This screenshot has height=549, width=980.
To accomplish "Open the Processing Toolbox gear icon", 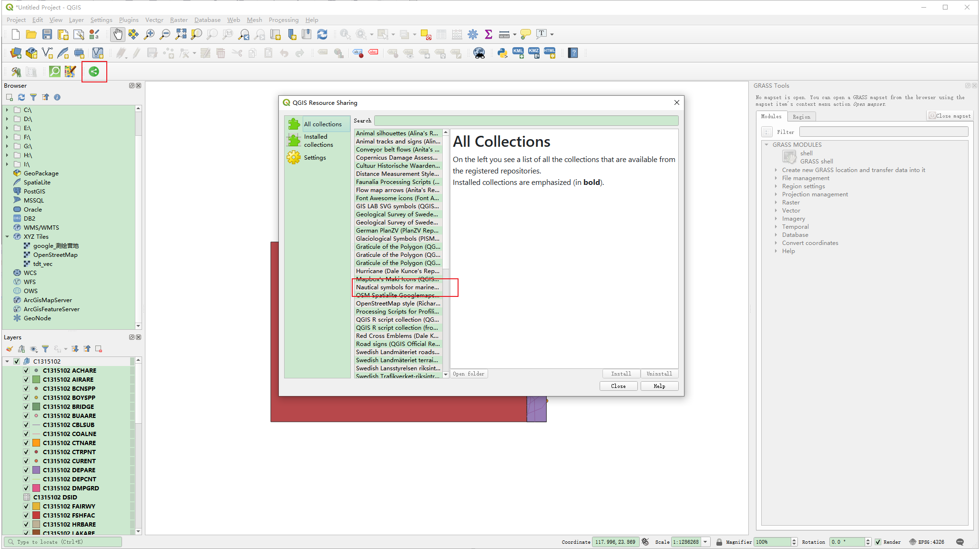I will point(473,34).
